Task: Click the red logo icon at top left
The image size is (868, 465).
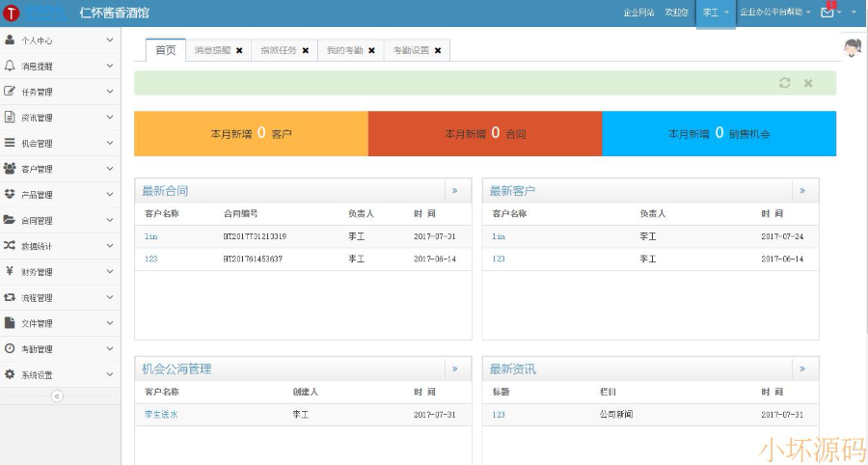Action: [11, 14]
